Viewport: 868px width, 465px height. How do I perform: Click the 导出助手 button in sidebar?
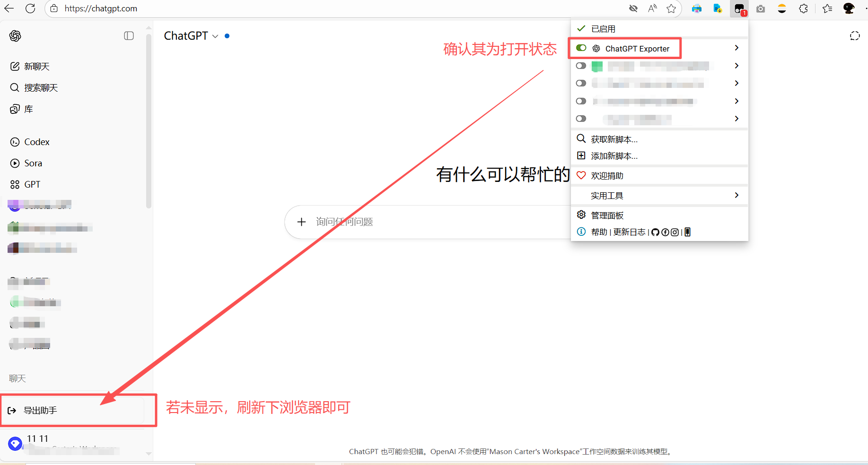coord(73,410)
